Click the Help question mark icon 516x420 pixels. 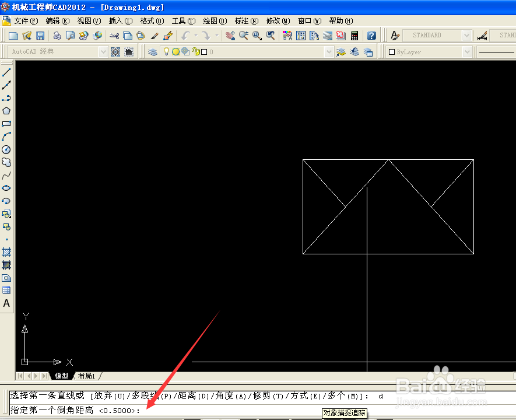[371, 36]
